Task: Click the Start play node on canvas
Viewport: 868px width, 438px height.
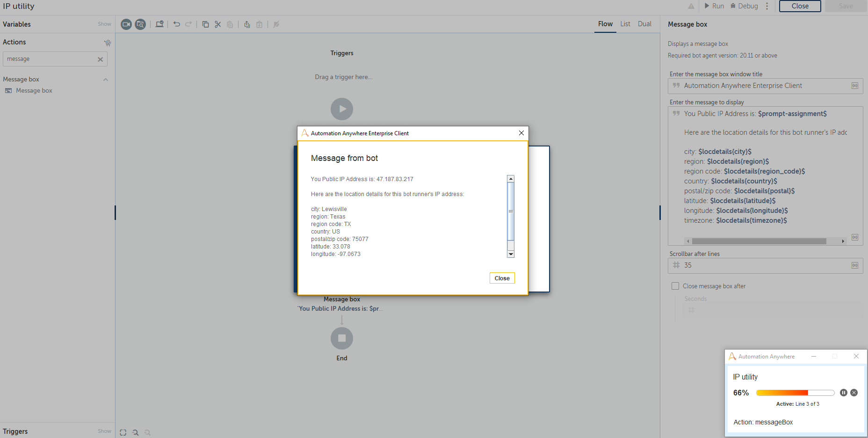Action: pos(342,109)
